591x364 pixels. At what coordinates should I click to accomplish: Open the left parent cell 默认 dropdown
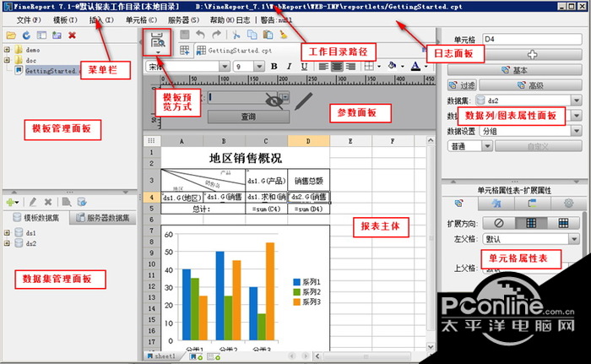pyautogui.click(x=573, y=239)
